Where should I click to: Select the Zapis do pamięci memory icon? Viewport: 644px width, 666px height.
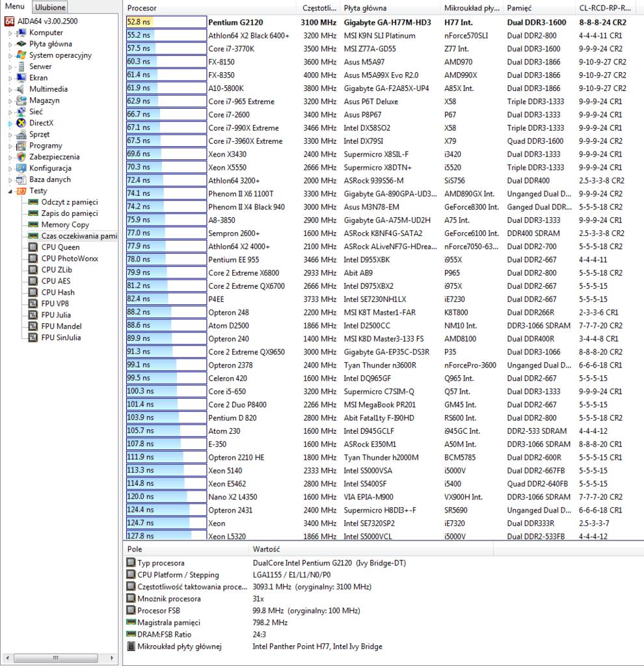pyautogui.click(x=33, y=213)
